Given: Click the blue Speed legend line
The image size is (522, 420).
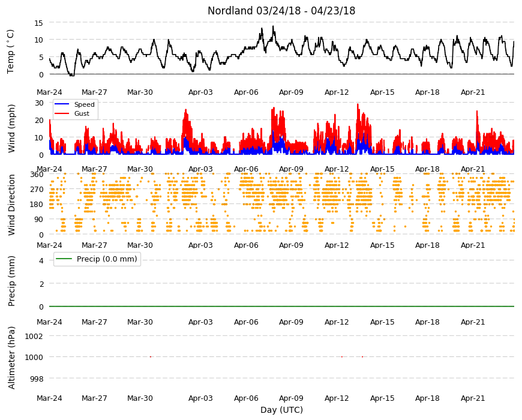Looking at the screenshot, I should point(62,104).
